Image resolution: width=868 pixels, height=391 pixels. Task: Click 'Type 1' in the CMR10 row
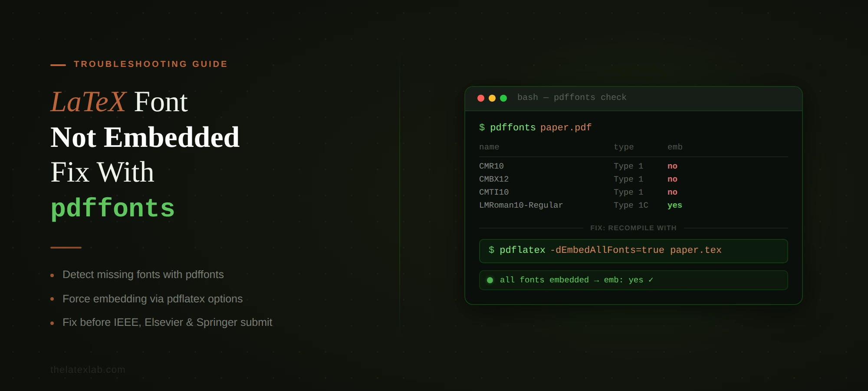tap(628, 166)
